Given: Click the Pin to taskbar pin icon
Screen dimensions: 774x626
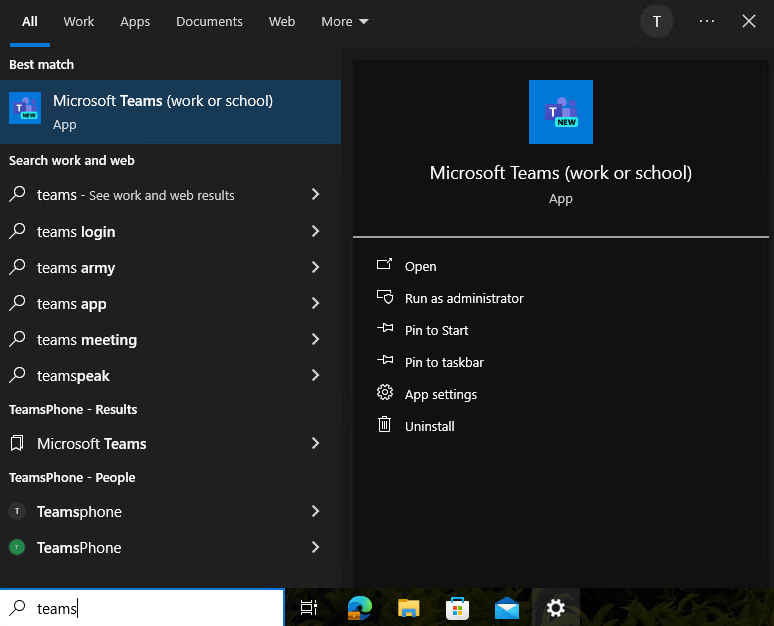Looking at the screenshot, I should pos(385,360).
